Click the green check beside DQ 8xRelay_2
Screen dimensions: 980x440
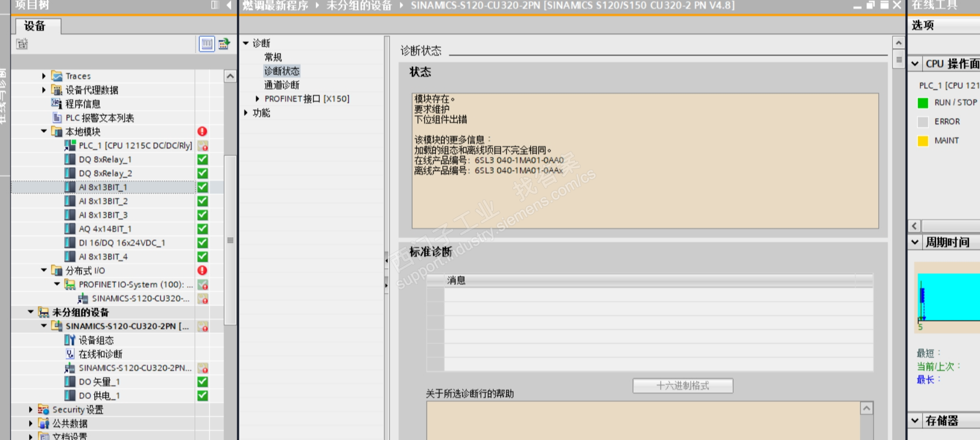click(x=202, y=173)
